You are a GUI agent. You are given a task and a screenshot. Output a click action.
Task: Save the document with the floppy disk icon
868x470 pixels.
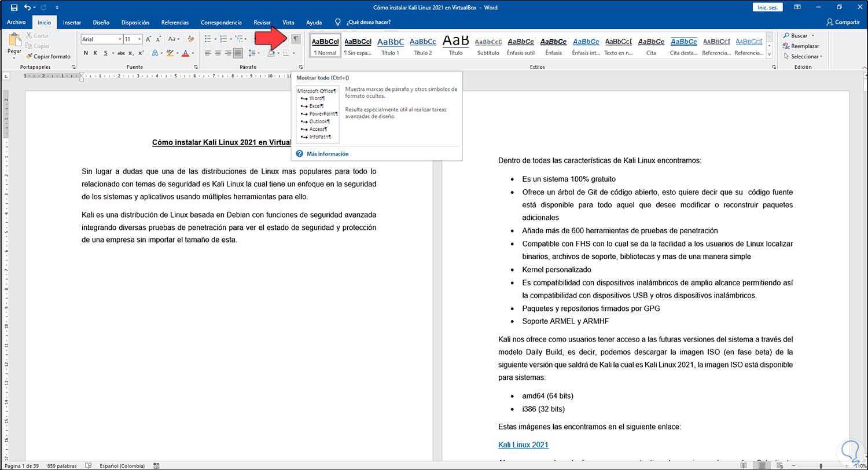tap(14, 8)
